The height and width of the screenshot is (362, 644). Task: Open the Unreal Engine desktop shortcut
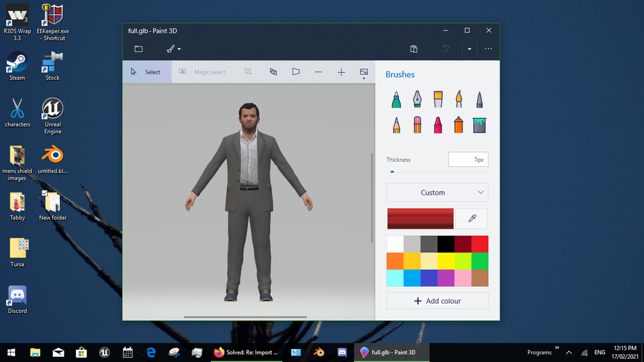click(53, 116)
